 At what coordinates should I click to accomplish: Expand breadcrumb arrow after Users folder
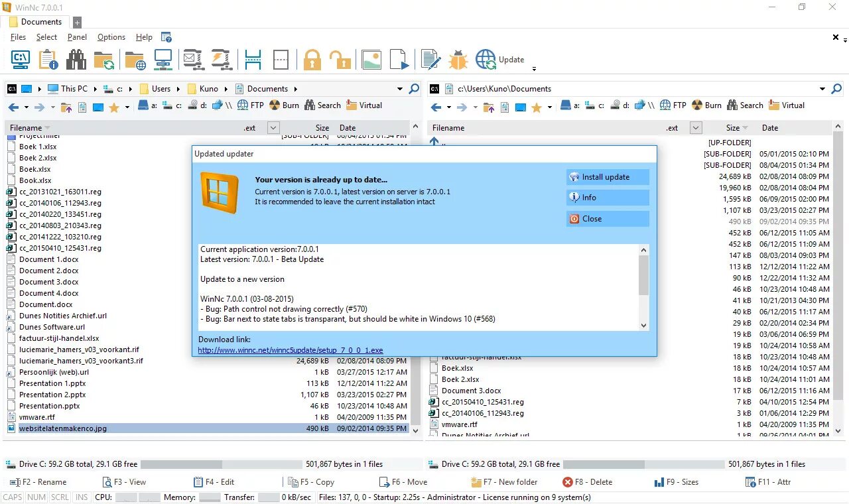179,89
